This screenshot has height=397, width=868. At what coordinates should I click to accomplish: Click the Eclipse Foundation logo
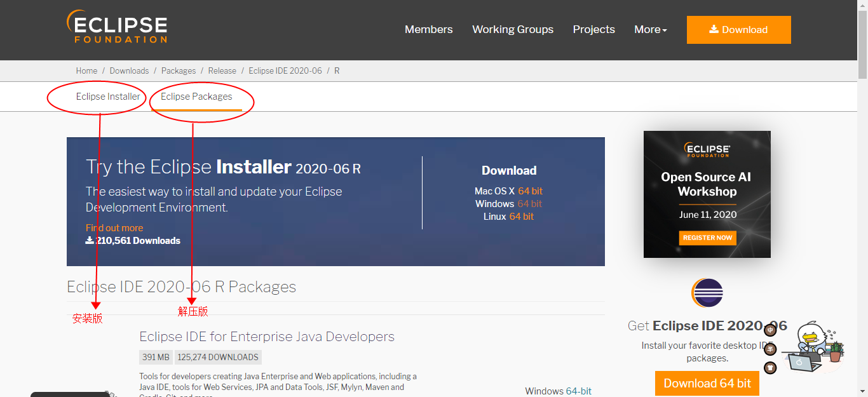(117, 27)
